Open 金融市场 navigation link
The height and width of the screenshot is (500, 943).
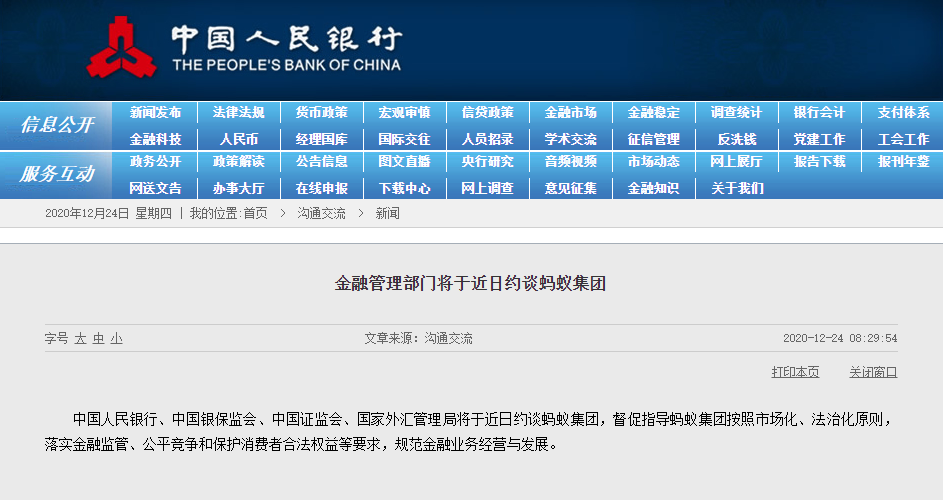[x=570, y=113]
